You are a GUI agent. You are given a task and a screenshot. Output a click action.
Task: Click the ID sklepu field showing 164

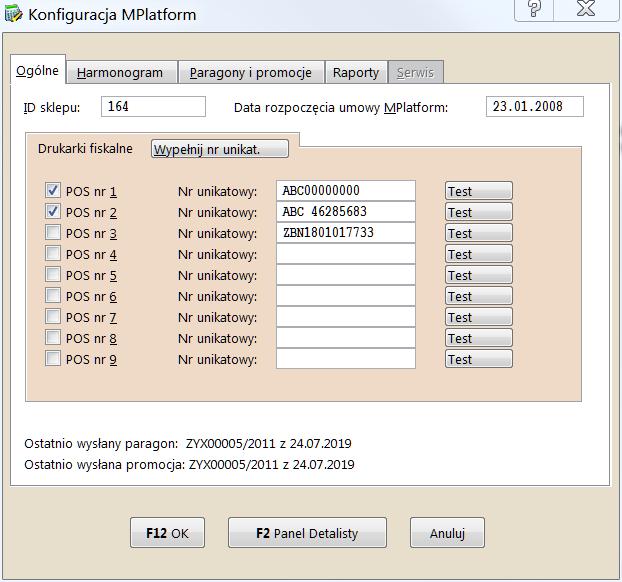[x=154, y=106]
